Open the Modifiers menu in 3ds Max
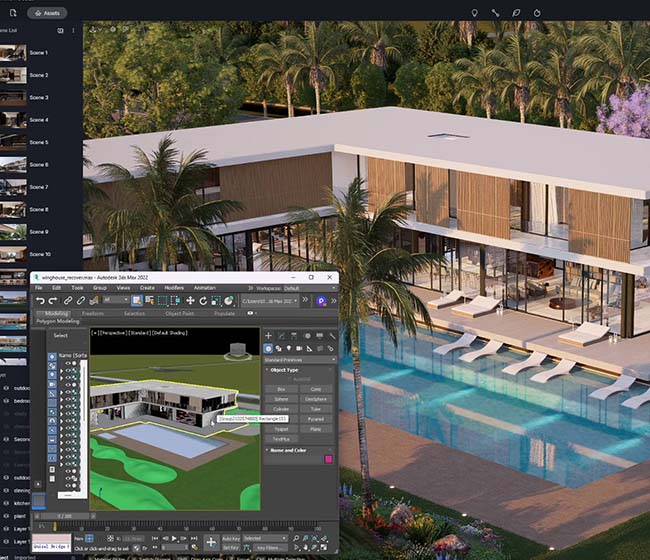The width and height of the screenshot is (650, 560). (x=174, y=288)
